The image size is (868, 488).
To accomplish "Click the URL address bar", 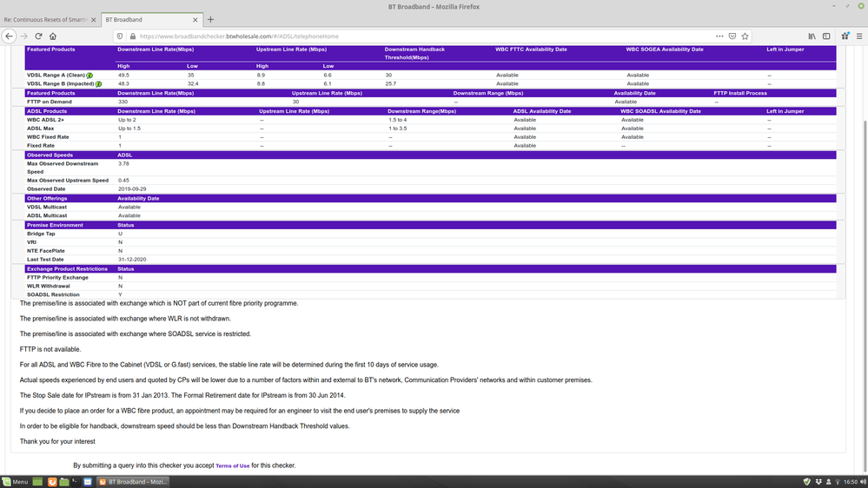I will pos(417,36).
